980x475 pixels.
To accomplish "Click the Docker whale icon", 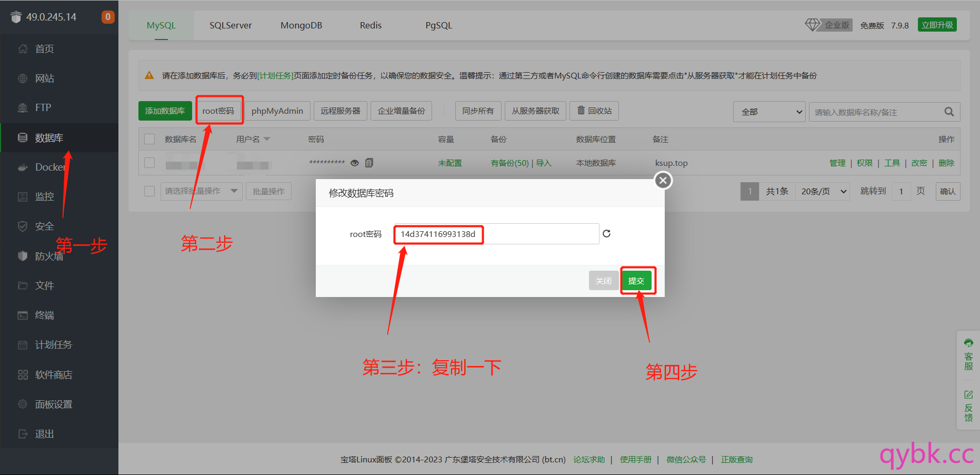I will click(23, 167).
